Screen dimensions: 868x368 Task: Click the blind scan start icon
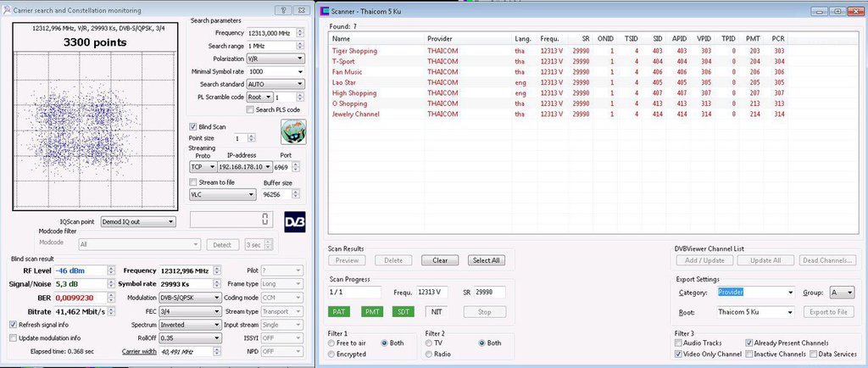292,131
